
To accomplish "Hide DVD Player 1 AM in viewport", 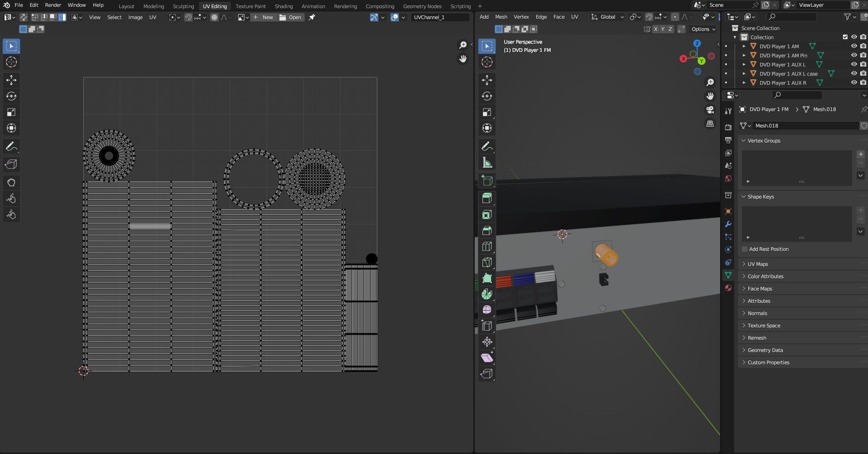I will click(x=854, y=46).
